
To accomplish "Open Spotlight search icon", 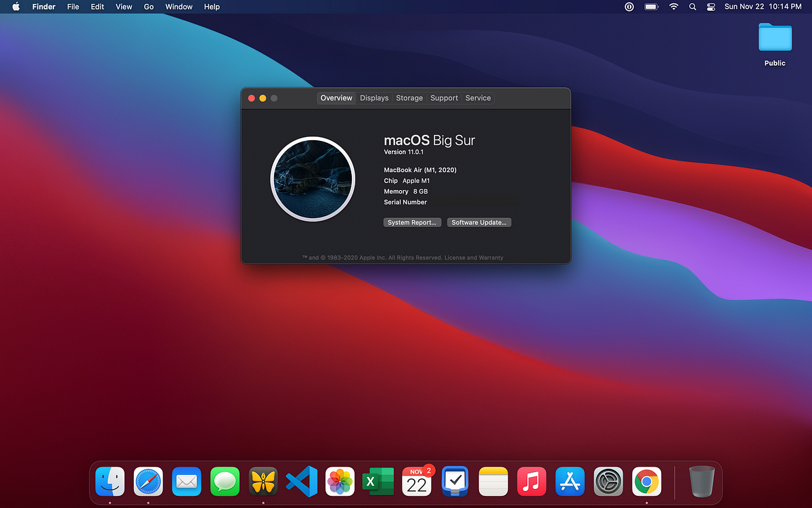I will click(x=692, y=7).
